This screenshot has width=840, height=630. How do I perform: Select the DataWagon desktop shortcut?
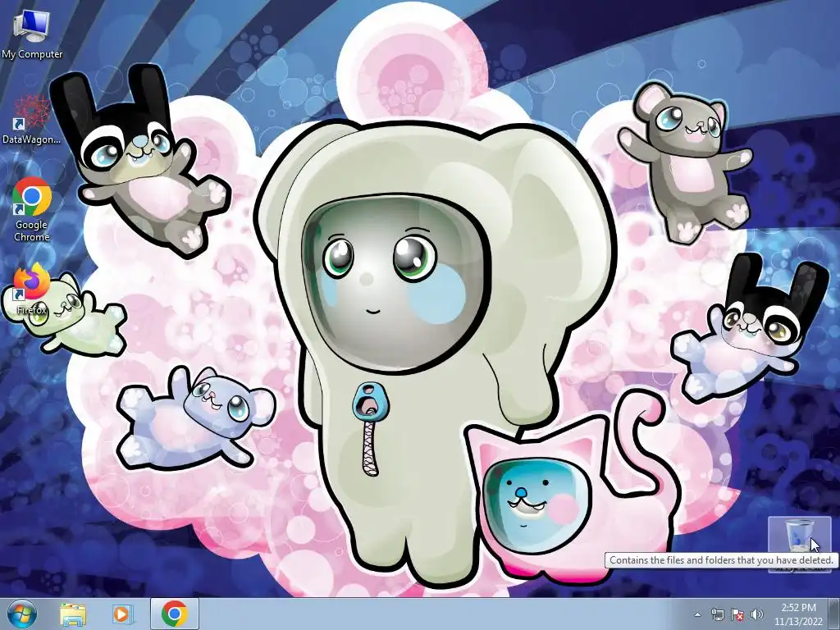coord(32,120)
